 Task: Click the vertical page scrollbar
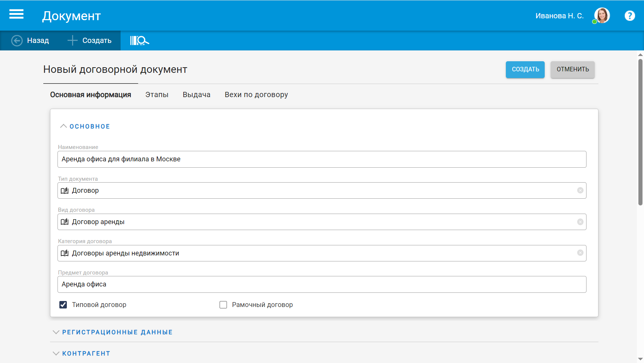640,131
